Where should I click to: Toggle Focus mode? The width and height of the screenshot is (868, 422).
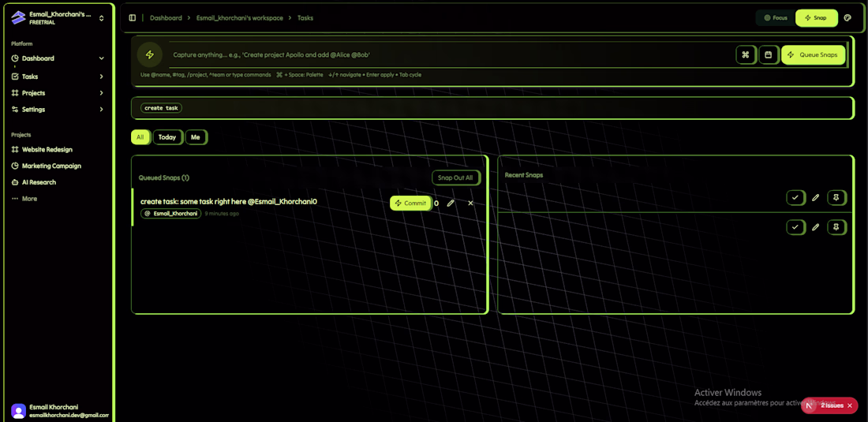[x=775, y=17]
